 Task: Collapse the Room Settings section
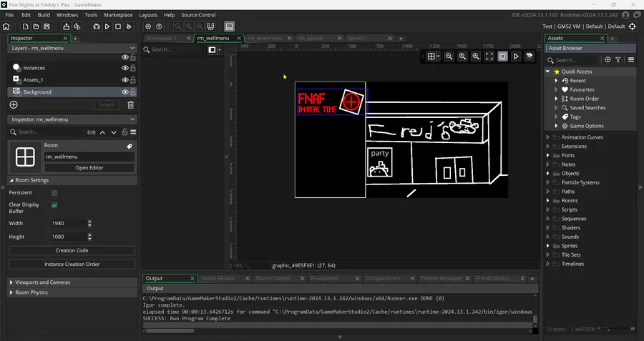11,180
